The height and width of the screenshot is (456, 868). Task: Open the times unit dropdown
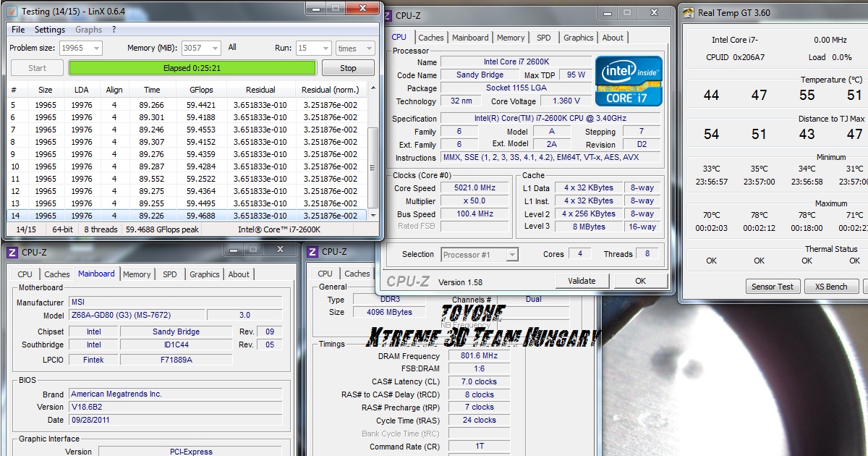[x=354, y=48]
